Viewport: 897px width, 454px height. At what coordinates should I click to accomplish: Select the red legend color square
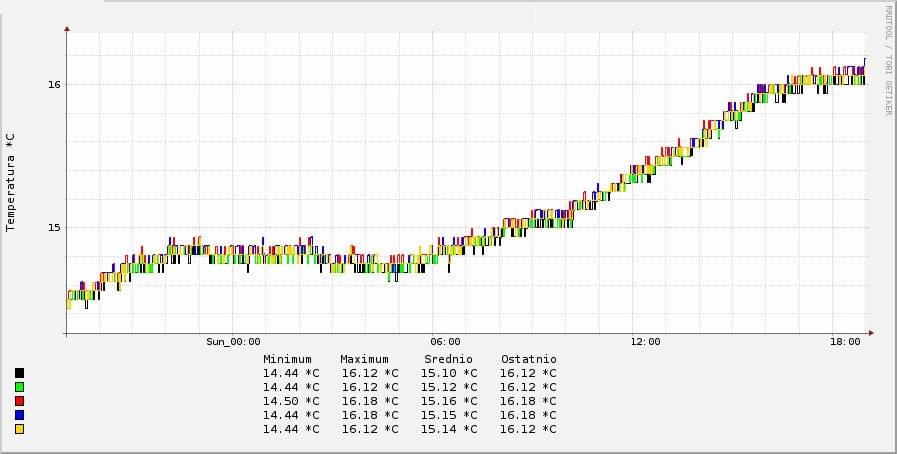pos(19,401)
